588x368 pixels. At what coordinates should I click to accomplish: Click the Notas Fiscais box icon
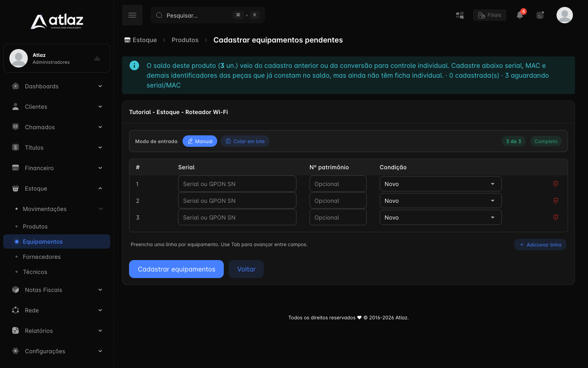[x=16, y=289]
